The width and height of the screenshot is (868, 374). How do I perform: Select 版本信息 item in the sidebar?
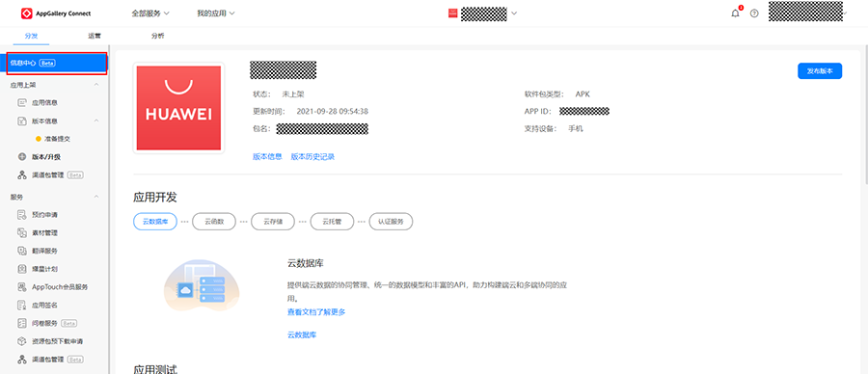44,120
